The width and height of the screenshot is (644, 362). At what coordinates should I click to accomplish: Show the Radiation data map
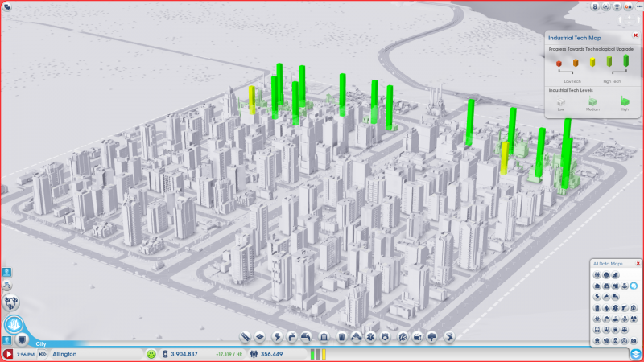point(634,319)
